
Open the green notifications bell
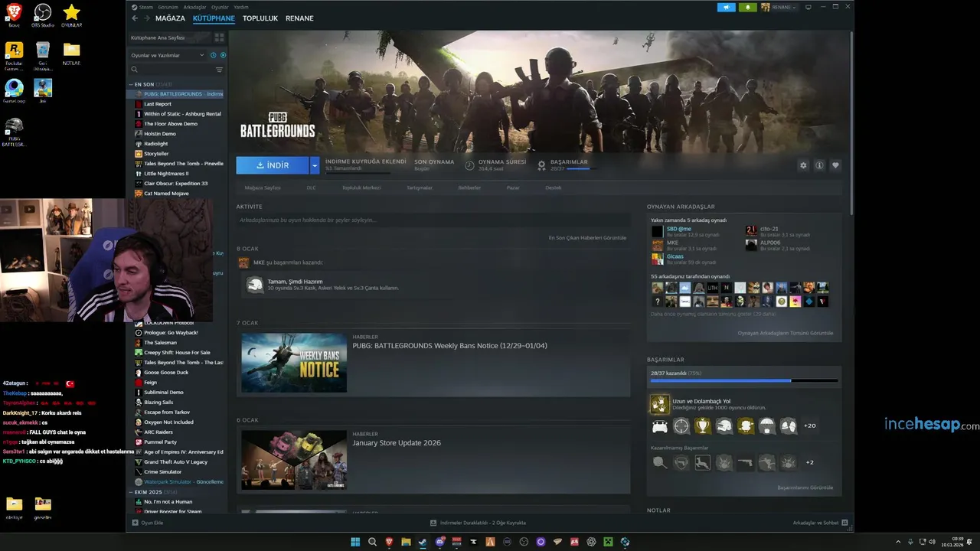747,7
